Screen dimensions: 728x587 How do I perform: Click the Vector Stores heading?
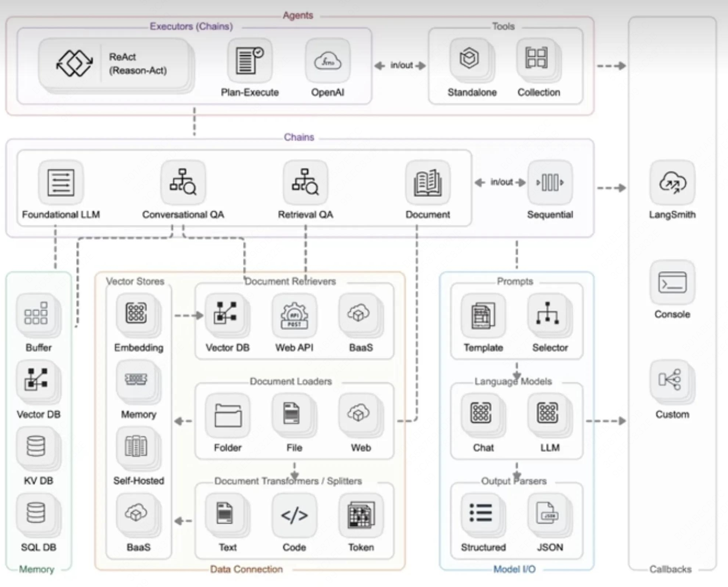point(135,281)
